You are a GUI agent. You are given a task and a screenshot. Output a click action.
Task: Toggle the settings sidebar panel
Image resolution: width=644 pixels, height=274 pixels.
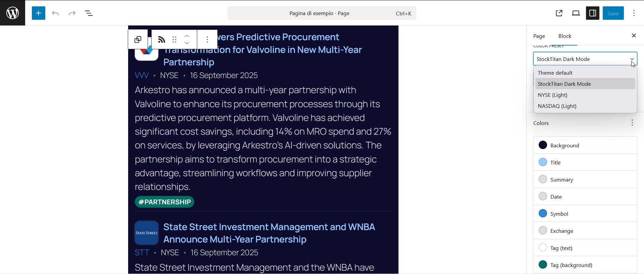pyautogui.click(x=593, y=13)
